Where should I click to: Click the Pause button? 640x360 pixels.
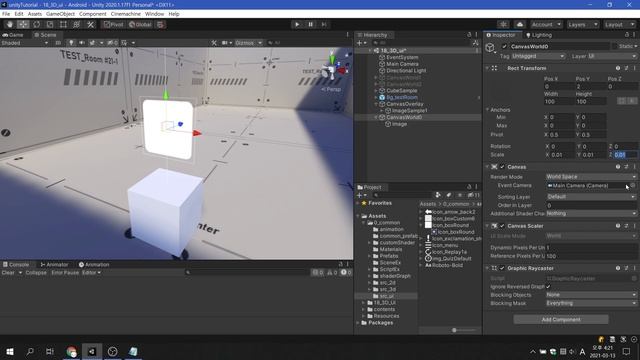311,24
